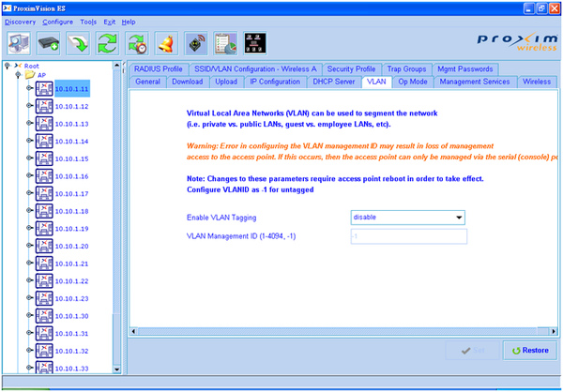Screen dimensions: 563x392
Task: Switch to the Security Profile tab
Action: point(351,68)
